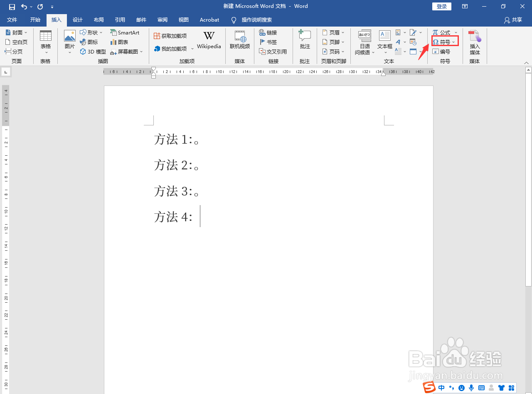
Task: Insert a 3D 模型
Action: click(93, 51)
